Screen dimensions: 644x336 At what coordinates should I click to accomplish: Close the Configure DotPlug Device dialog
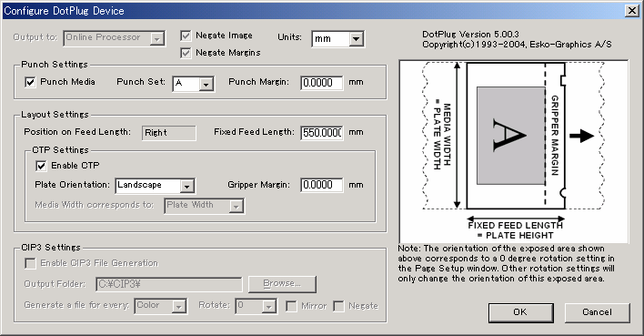coord(632,11)
